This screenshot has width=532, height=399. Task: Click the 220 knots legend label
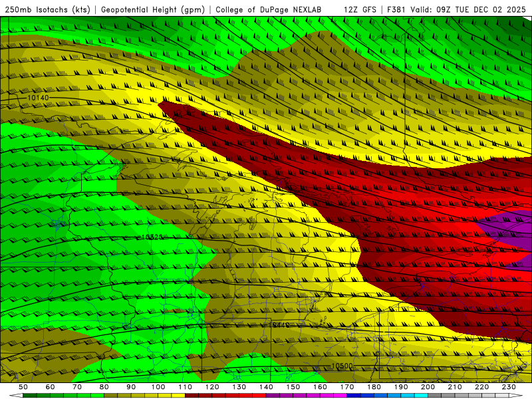482,387
